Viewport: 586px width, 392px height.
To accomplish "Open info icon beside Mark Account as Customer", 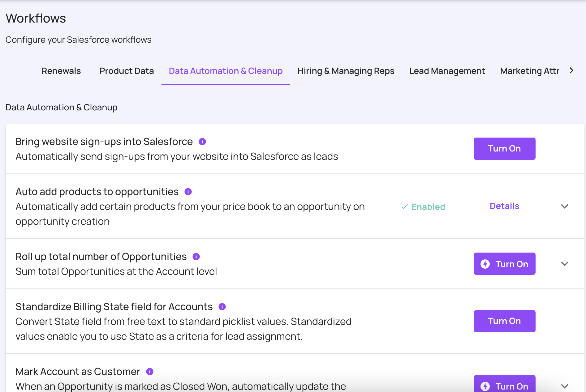I will [x=150, y=372].
